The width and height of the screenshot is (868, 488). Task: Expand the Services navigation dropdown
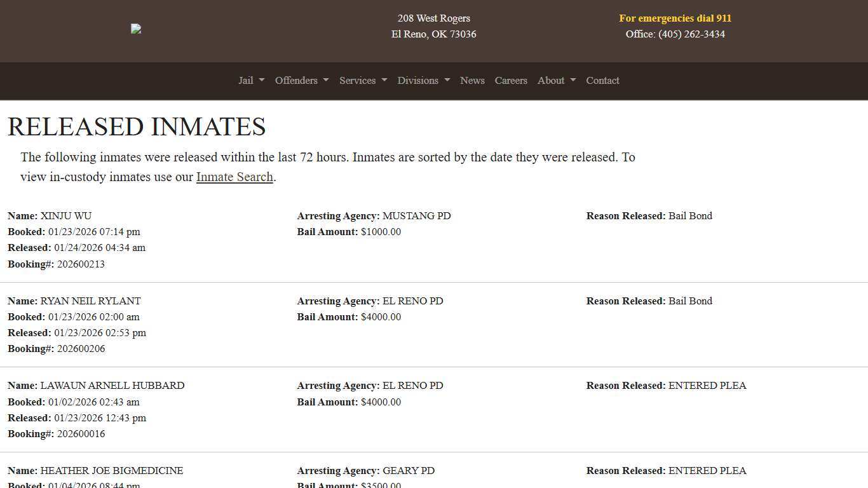point(363,81)
